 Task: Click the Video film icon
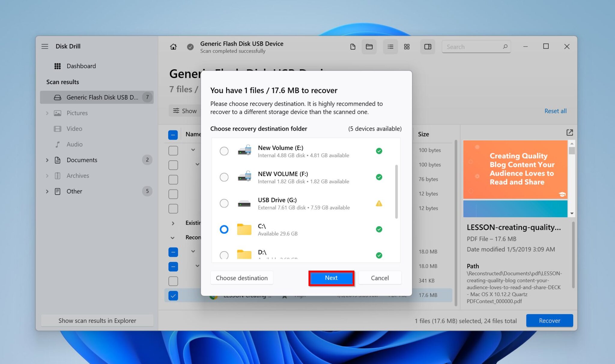pyautogui.click(x=57, y=129)
